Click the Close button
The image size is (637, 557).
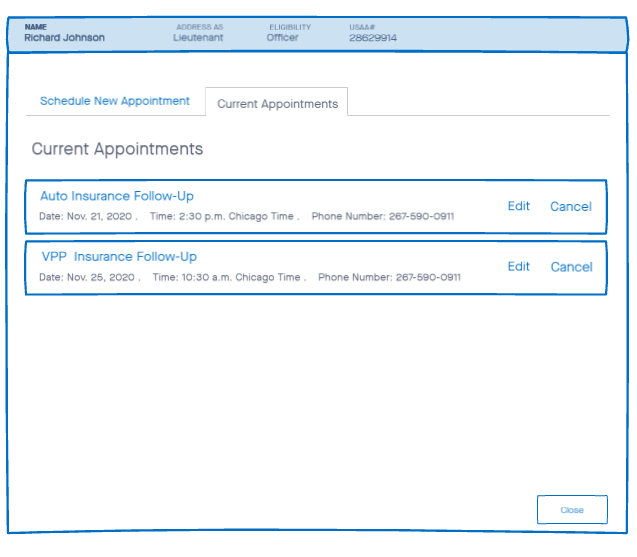coord(572,509)
